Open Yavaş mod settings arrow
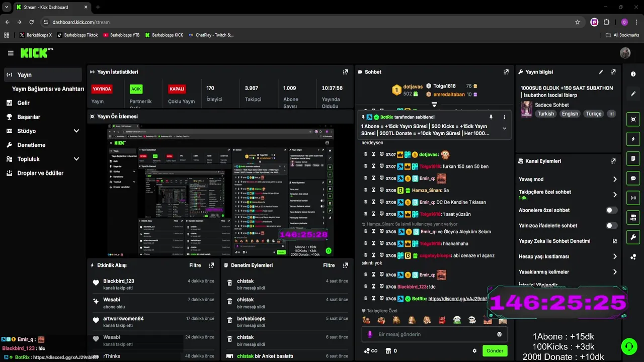The width and height of the screenshot is (644, 362). tap(615, 179)
